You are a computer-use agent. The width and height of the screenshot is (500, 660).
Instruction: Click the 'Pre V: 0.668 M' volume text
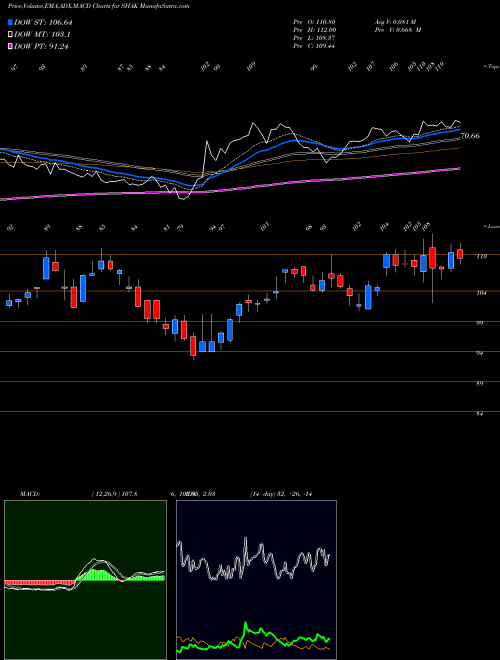pyautogui.click(x=398, y=30)
